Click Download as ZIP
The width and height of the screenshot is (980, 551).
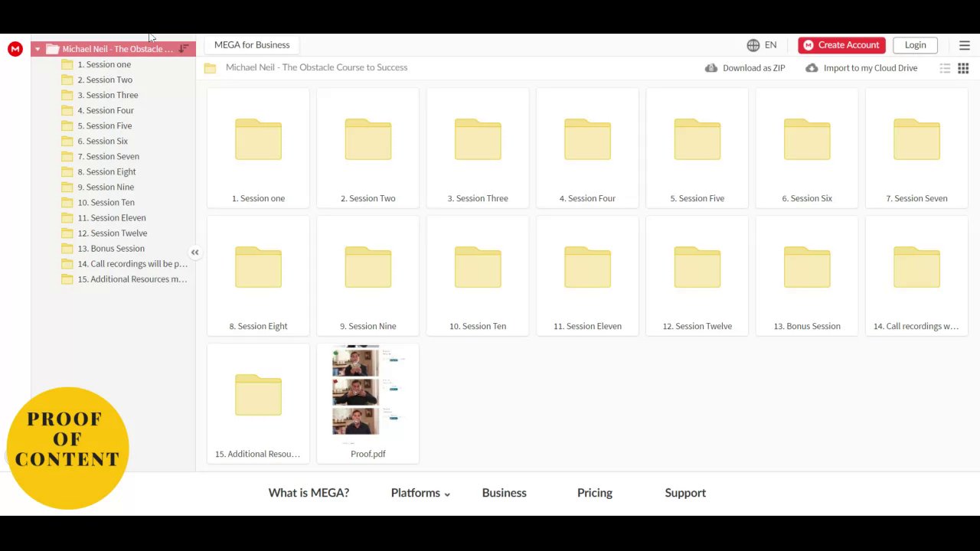(745, 68)
